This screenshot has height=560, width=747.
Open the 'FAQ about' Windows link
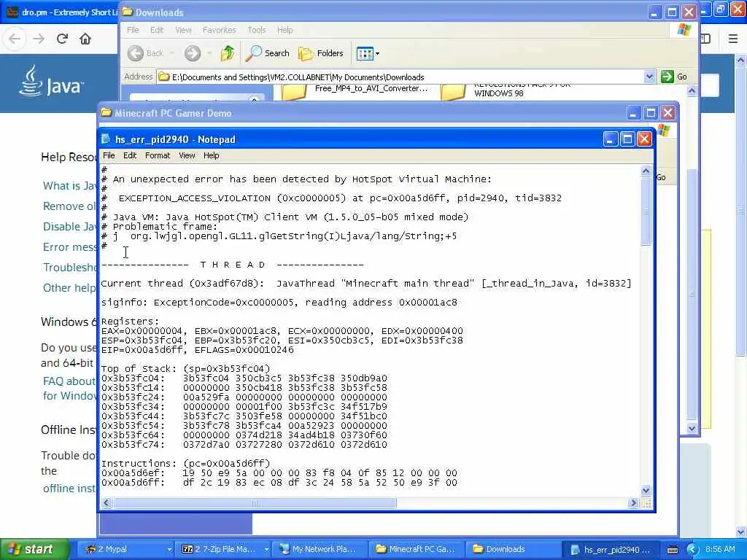(69, 381)
